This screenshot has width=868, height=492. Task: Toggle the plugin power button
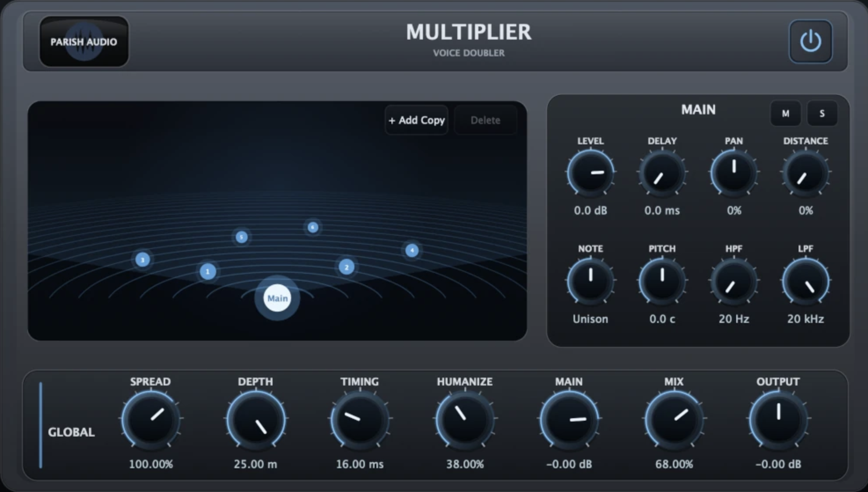click(810, 41)
